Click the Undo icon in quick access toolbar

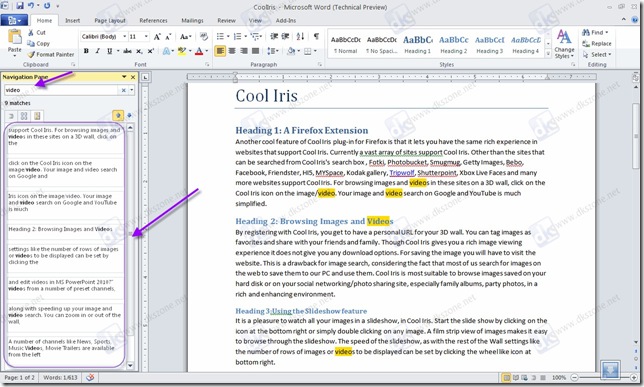click(31, 6)
